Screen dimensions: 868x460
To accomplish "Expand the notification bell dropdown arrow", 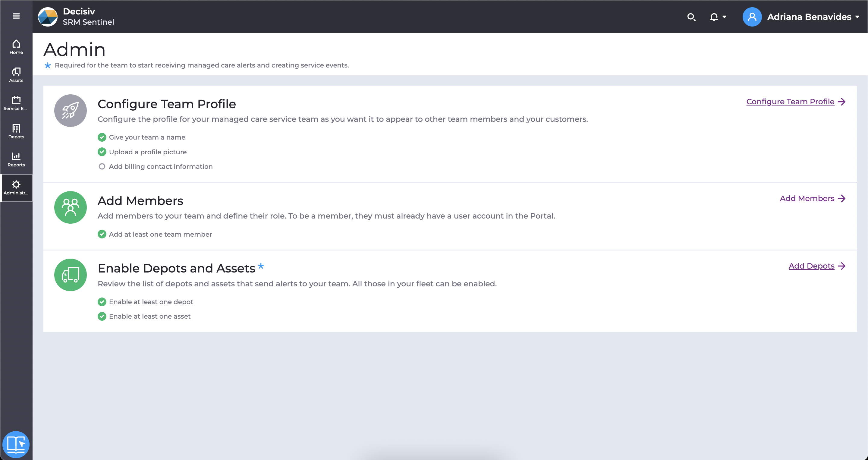I will click(724, 17).
